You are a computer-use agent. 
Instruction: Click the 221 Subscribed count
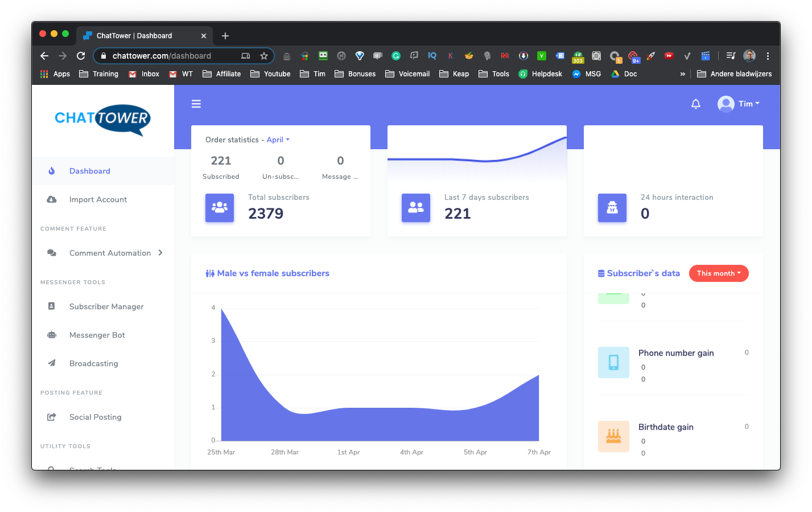(221, 161)
